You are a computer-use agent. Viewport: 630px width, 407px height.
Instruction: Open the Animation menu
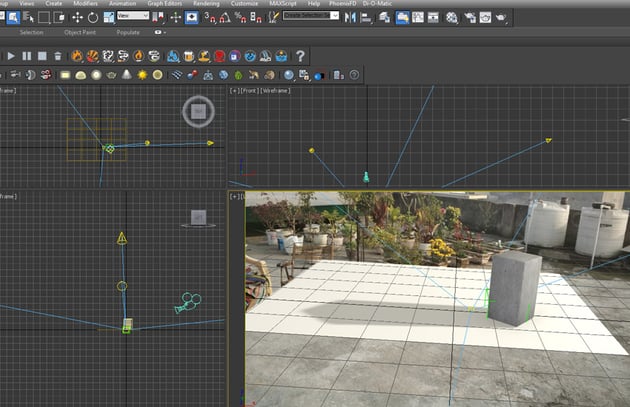(x=122, y=3)
